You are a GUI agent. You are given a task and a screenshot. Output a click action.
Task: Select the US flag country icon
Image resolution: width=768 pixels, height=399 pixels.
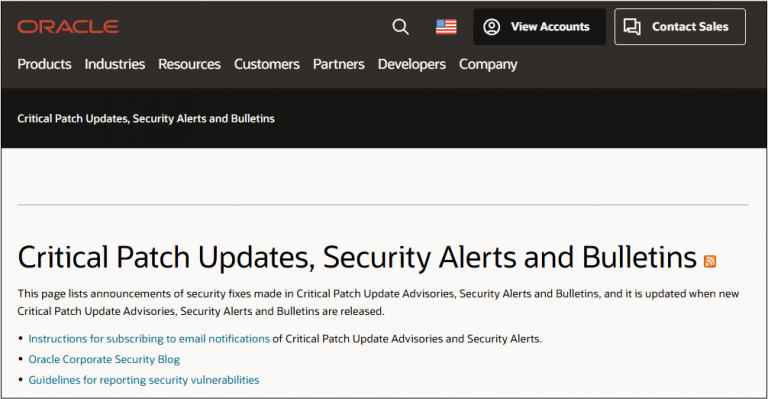(x=446, y=26)
